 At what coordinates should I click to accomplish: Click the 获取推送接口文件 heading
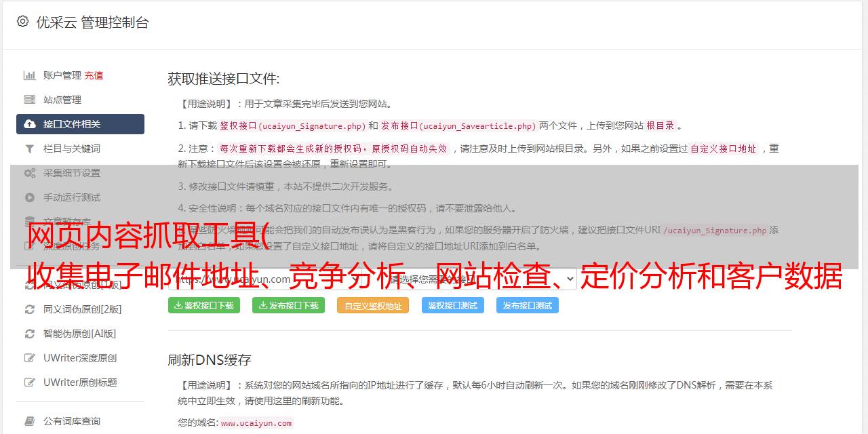click(x=224, y=79)
